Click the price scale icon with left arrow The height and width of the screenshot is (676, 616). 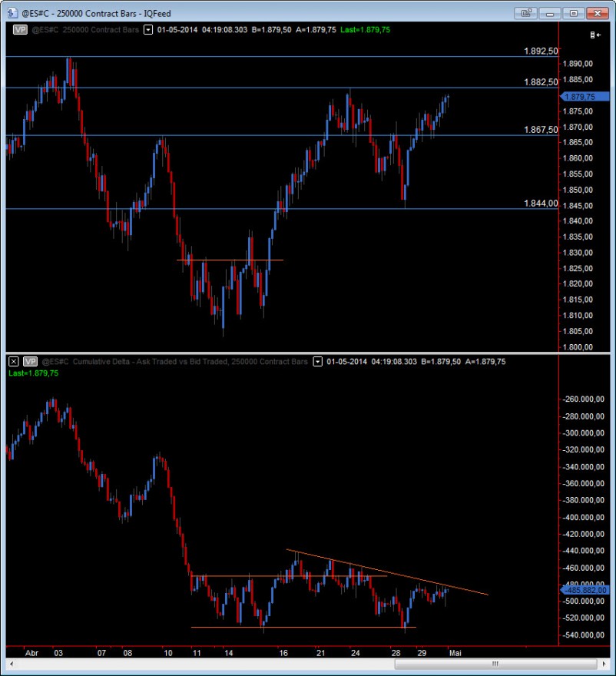tap(595, 35)
